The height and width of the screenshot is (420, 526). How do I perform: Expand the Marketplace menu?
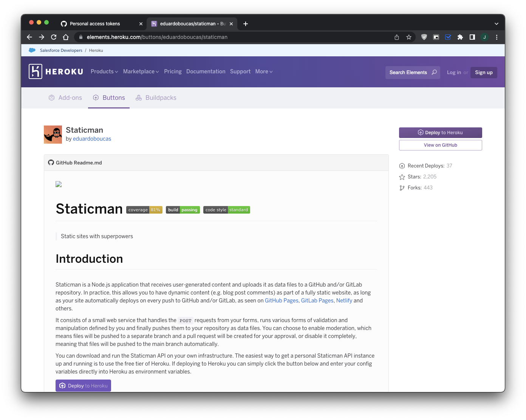(141, 71)
